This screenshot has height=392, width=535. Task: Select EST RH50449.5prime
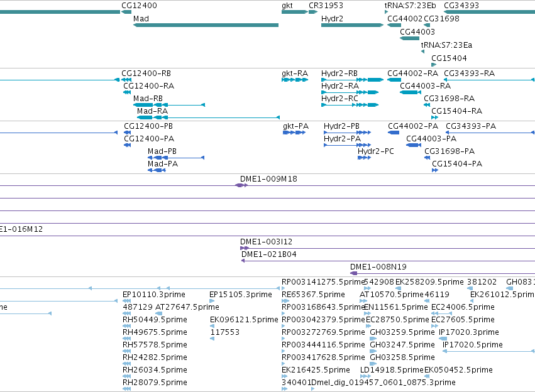point(155,320)
